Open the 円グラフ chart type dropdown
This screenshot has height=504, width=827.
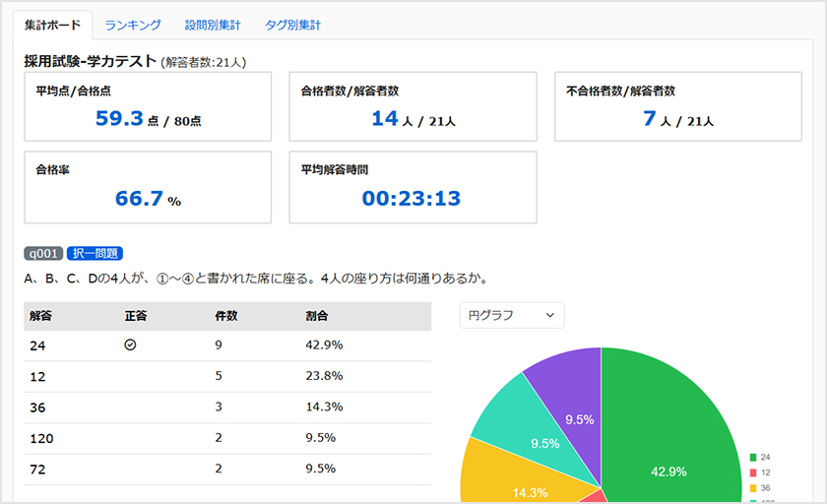512,315
